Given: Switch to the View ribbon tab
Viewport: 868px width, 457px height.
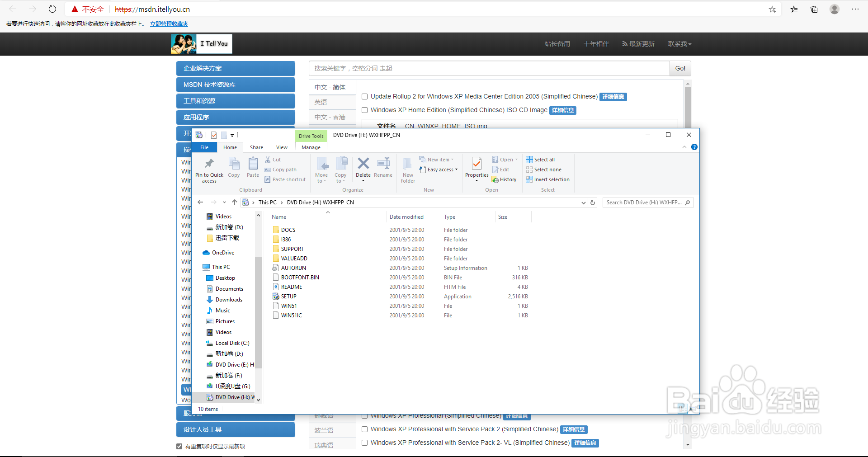Looking at the screenshot, I should (282, 147).
